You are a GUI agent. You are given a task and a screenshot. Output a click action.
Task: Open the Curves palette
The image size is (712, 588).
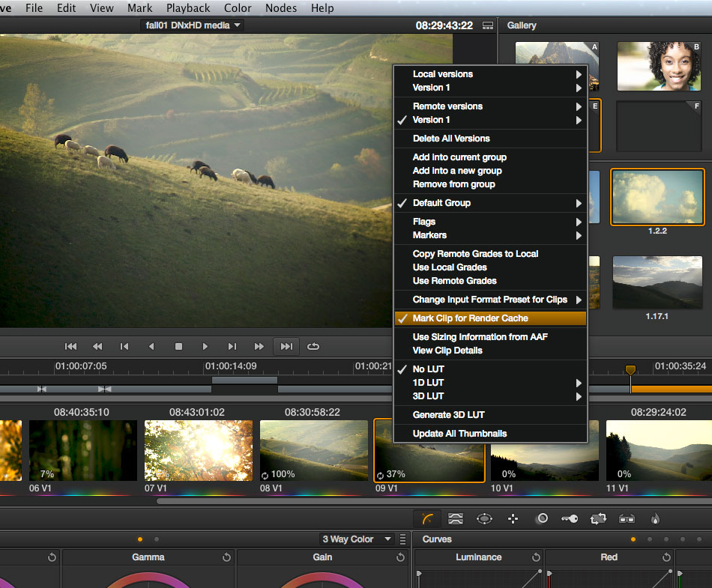pos(424,518)
